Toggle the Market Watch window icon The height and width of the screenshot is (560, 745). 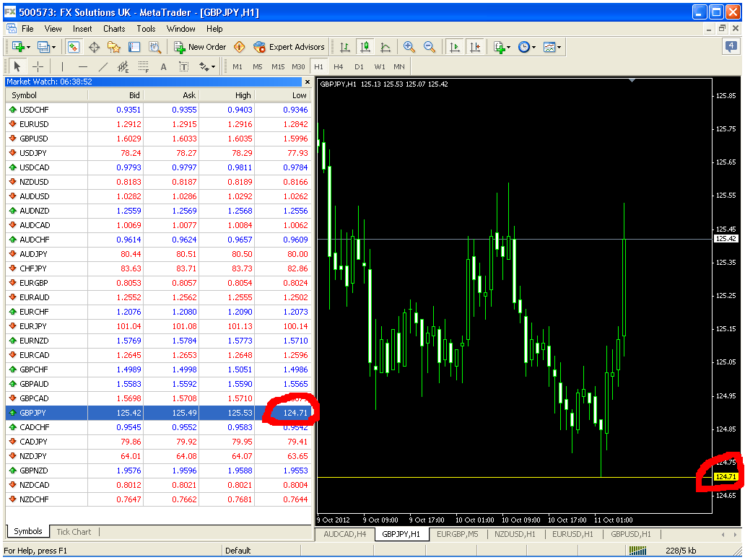[x=73, y=47]
